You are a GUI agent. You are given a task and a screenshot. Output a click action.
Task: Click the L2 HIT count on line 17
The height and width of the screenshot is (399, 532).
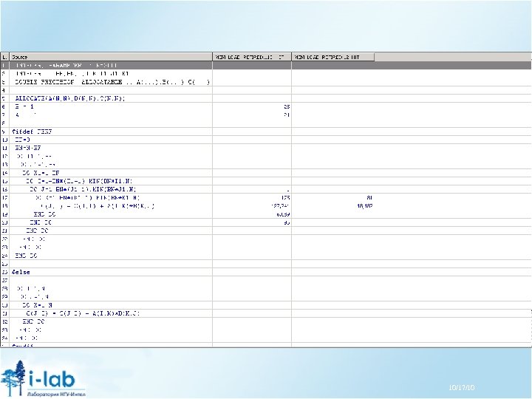point(369,197)
